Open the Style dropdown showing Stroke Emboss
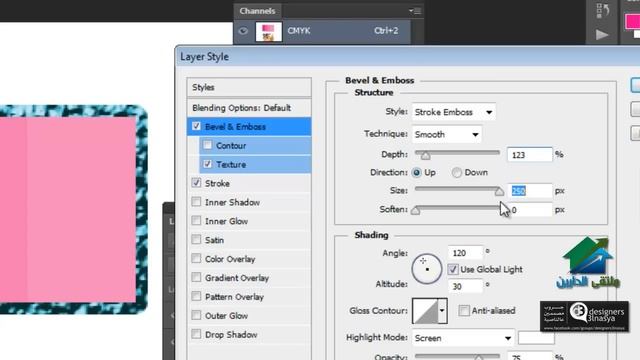The width and height of the screenshot is (640, 360). click(x=453, y=112)
